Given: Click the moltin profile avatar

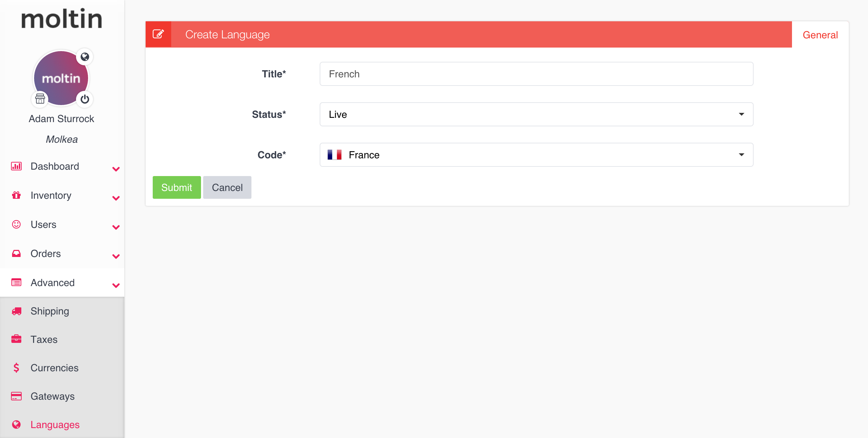Looking at the screenshot, I should tap(61, 78).
